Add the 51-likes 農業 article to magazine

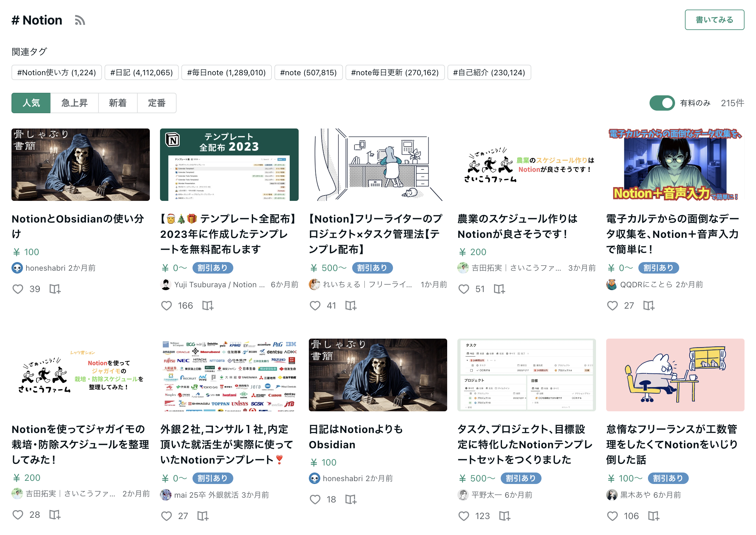click(x=499, y=289)
